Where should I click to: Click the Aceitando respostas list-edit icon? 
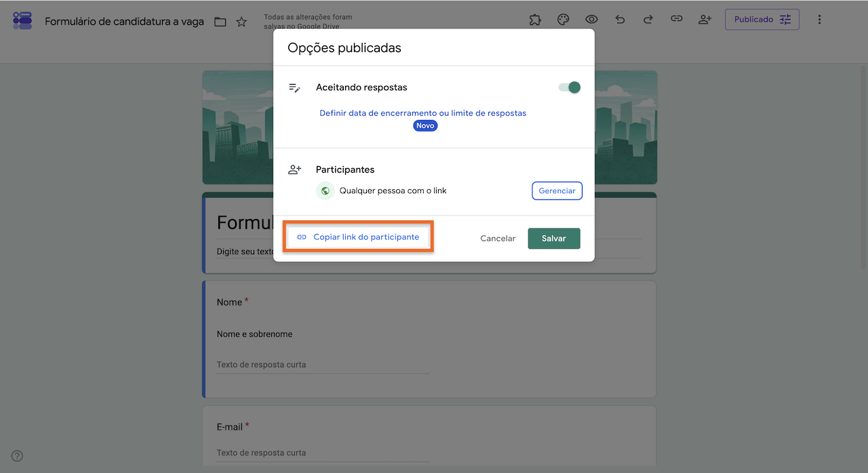coord(294,87)
